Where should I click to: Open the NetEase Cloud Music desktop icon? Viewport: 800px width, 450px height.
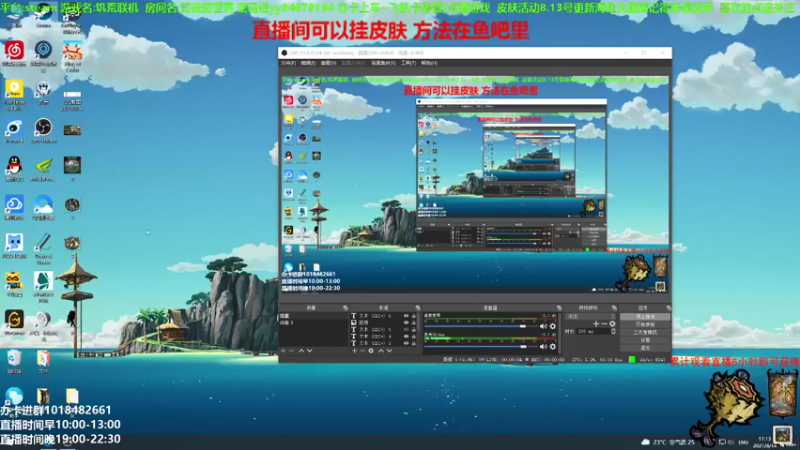(x=14, y=54)
